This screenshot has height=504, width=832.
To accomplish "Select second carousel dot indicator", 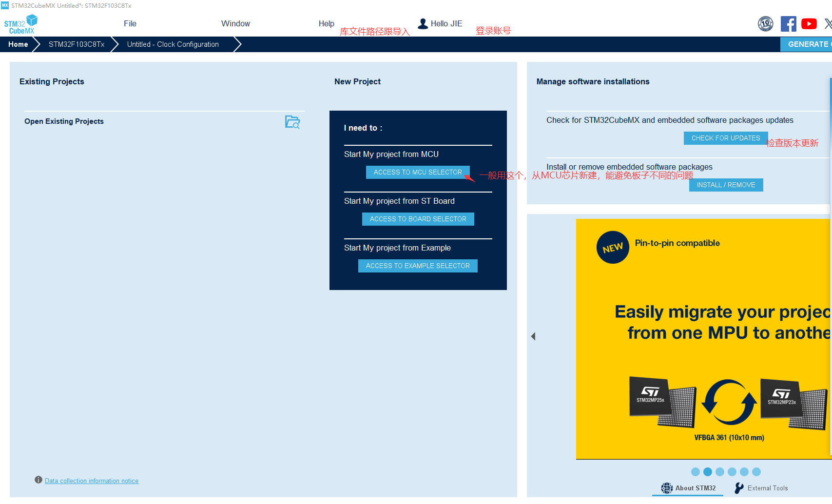I will [708, 472].
